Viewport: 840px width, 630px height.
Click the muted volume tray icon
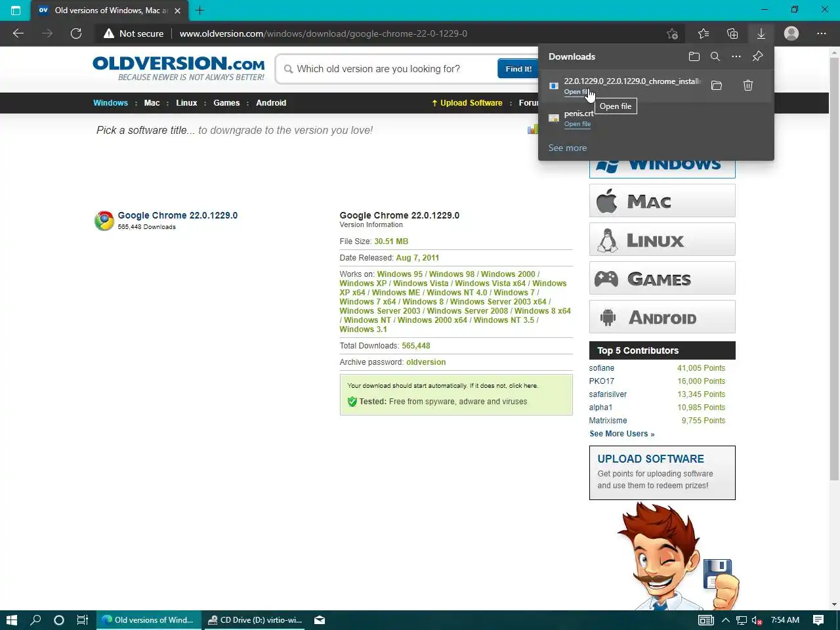[757, 620]
